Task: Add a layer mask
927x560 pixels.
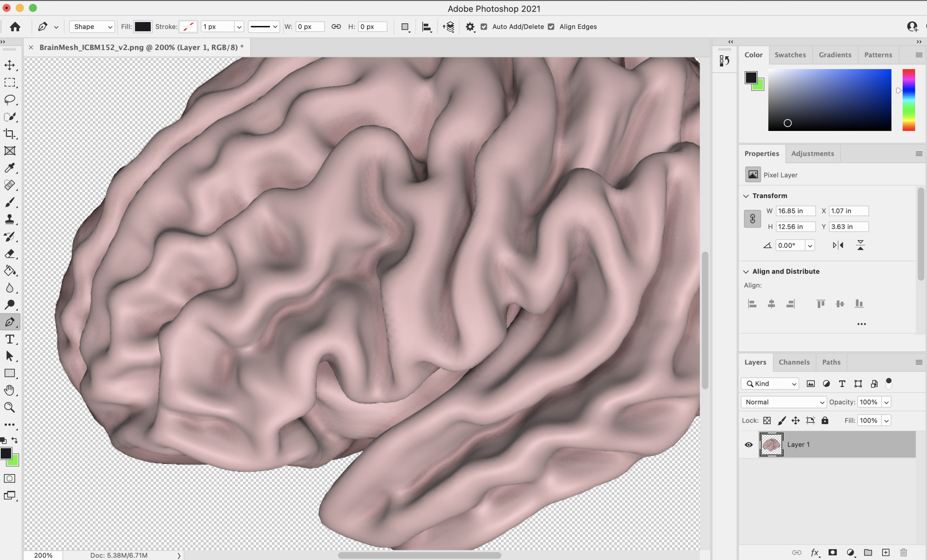Action: 832,553
